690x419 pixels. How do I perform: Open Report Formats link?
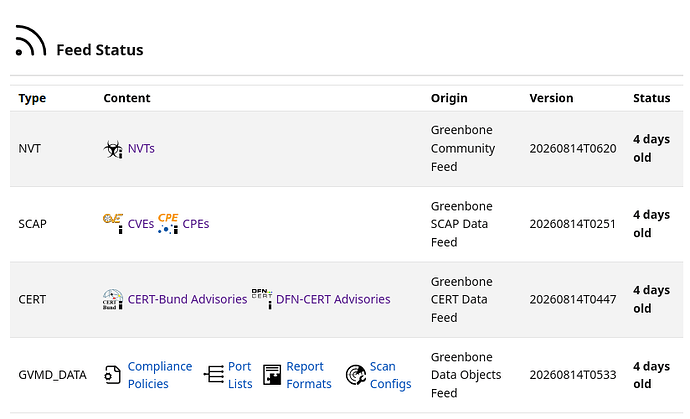309,375
